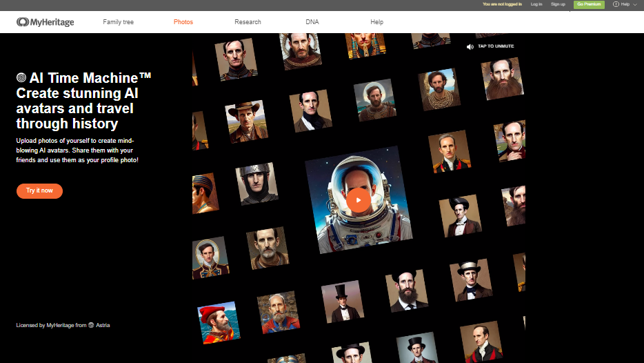Select the avatar in red military uniform with epaulettes

tap(450, 152)
